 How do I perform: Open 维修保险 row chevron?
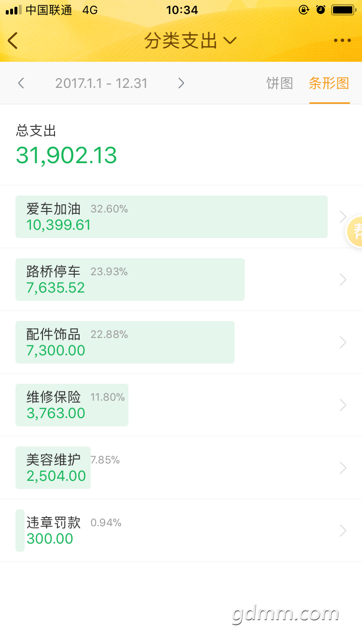(x=343, y=405)
